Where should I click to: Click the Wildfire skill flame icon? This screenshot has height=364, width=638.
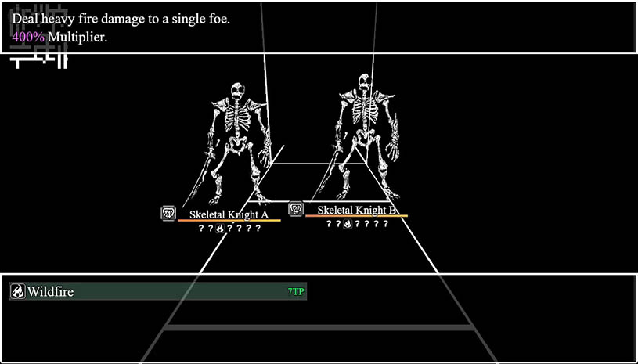point(17,292)
